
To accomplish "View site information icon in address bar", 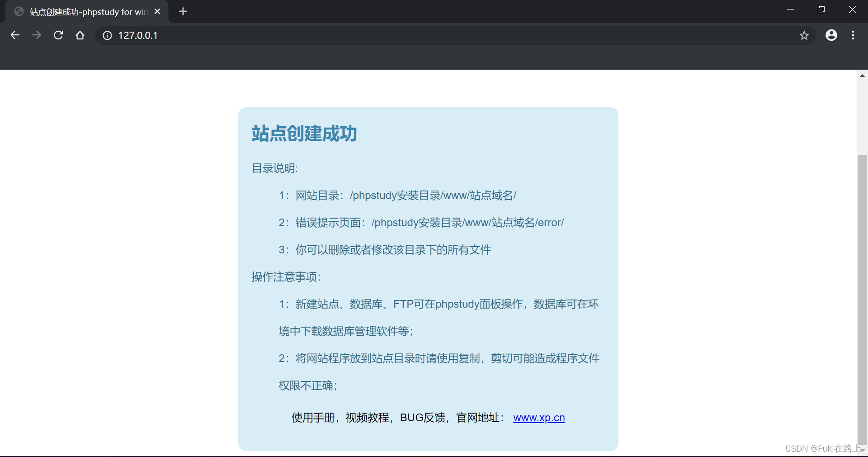I will click(x=107, y=35).
